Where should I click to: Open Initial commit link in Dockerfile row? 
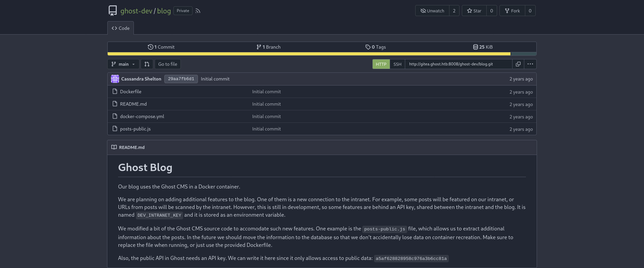coord(266,92)
